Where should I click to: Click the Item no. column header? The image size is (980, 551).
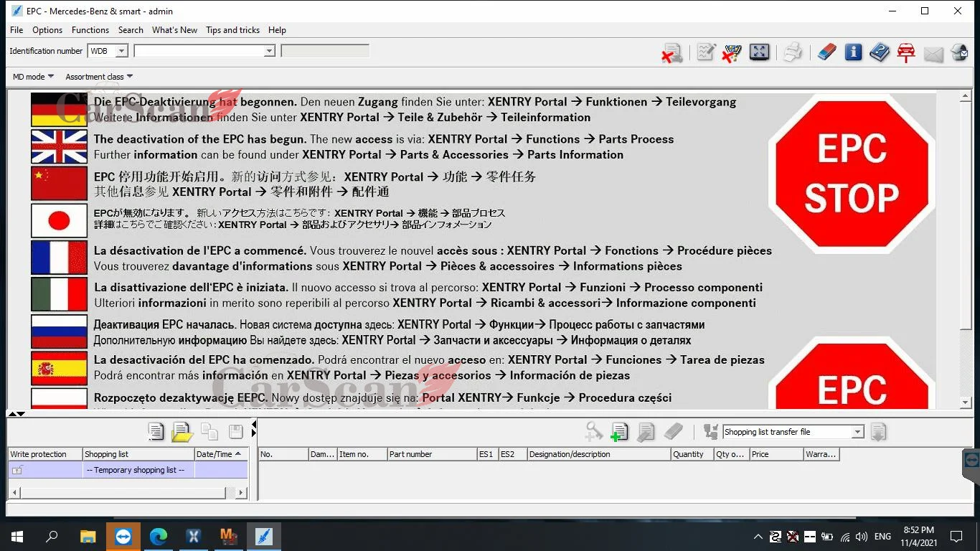coord(362,454)
